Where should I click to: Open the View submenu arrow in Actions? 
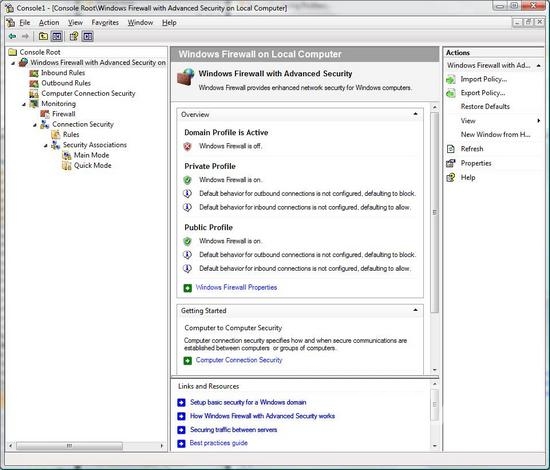538,121
